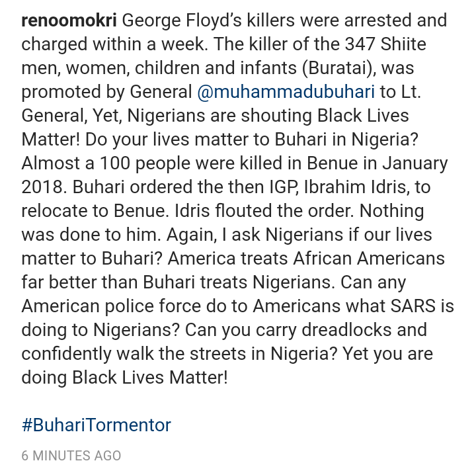Select the word Shiite
Screen dimensions: 476x465
[397, 44]
